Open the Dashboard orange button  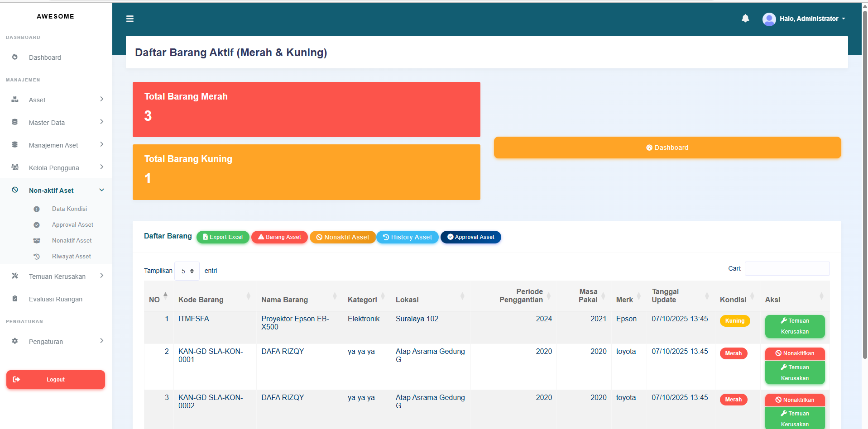tap(667, 148)
